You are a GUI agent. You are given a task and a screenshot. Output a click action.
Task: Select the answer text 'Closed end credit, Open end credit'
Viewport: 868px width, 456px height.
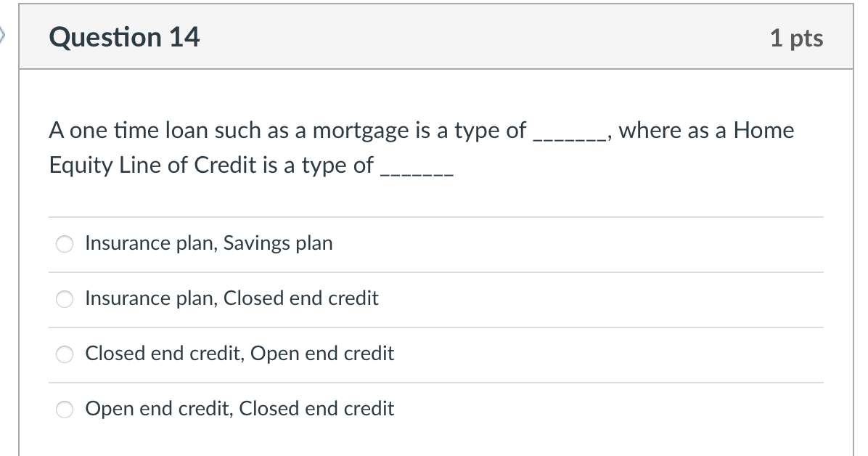coord(239,354)
